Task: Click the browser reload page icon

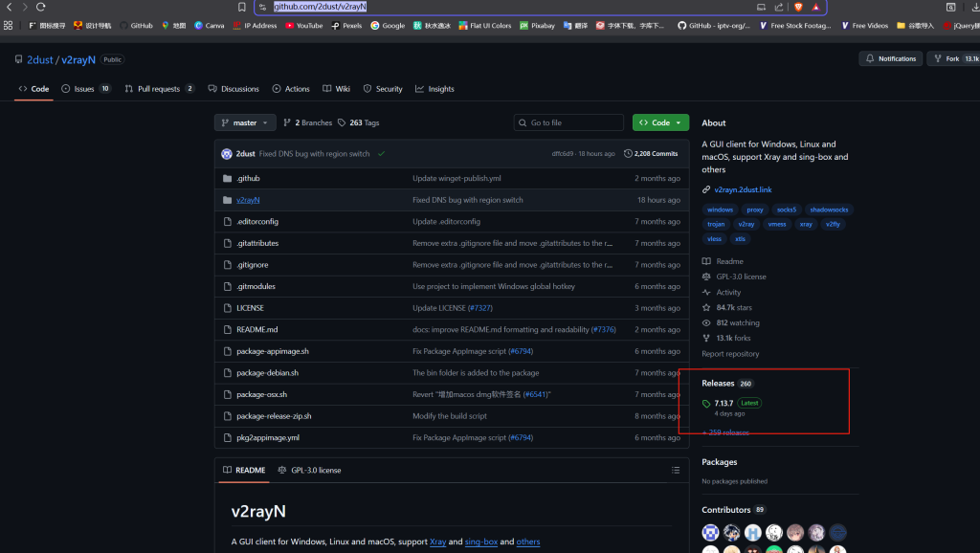Action: pos(40,7)
